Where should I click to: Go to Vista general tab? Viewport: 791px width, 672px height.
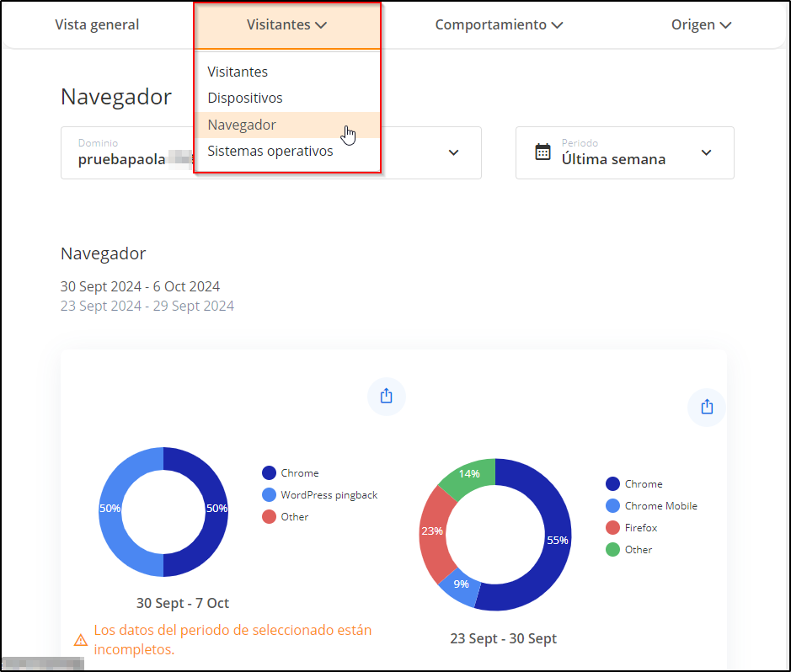coord(97,25)
